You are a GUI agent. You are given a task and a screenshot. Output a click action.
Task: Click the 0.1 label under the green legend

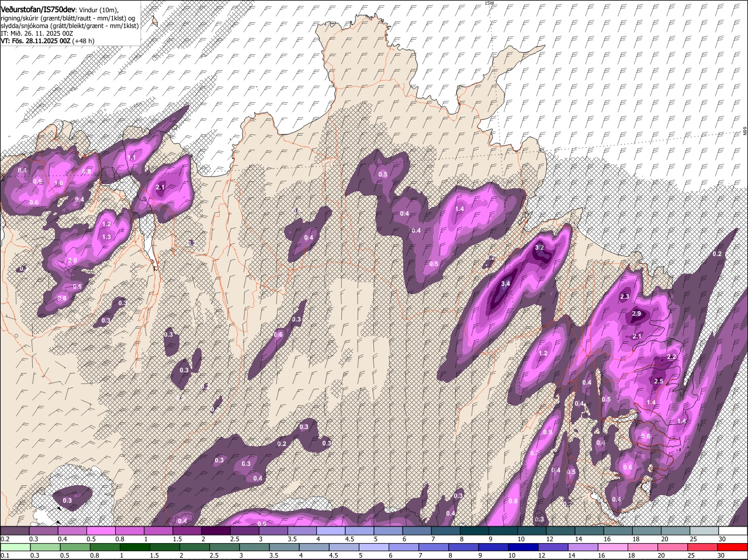(x=5, y=555)
